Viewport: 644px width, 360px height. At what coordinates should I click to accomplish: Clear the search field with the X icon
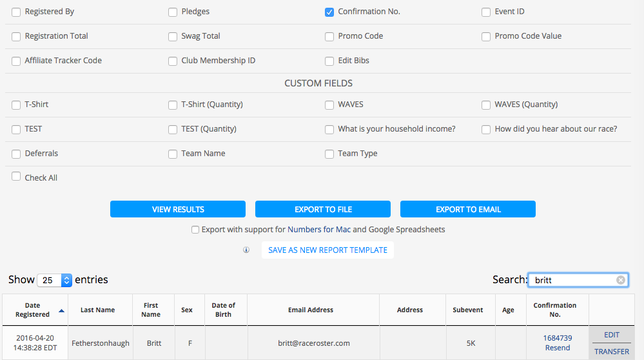click(x=621, y=280)
